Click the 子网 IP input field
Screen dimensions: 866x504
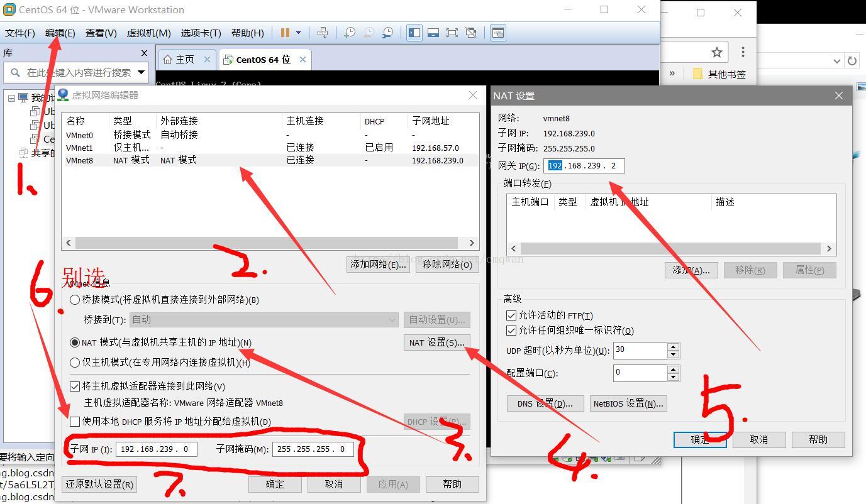pyautogui.click(x=157, y=449)
